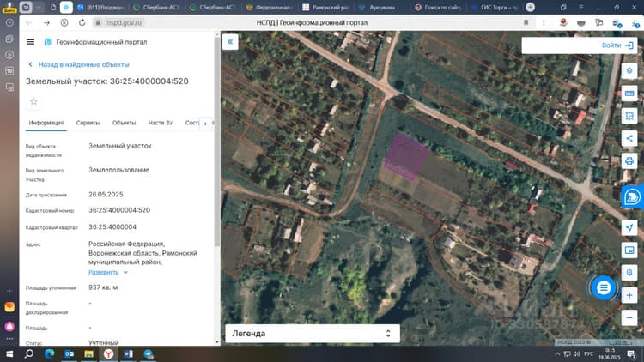Viewport: 644px width, 362px height.
Task: Bookmark this page in the address bar
Action: pyautogui.click(x=526, y=22)
